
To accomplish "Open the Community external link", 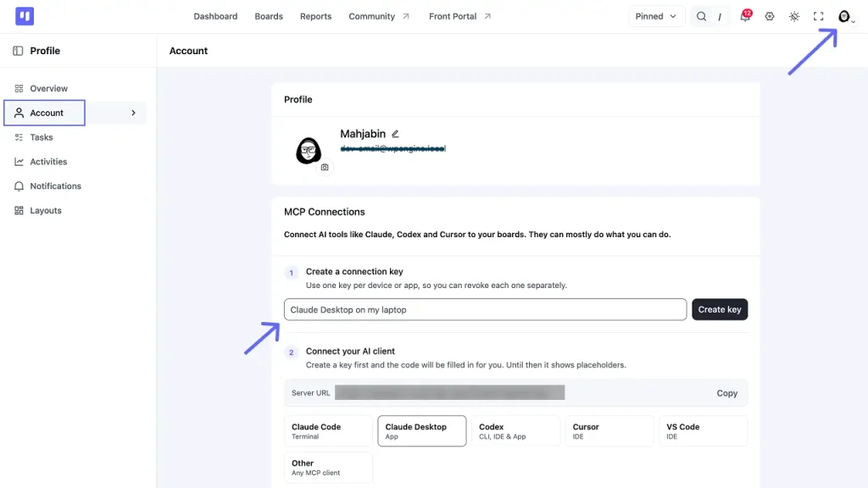I will [379, 16].
